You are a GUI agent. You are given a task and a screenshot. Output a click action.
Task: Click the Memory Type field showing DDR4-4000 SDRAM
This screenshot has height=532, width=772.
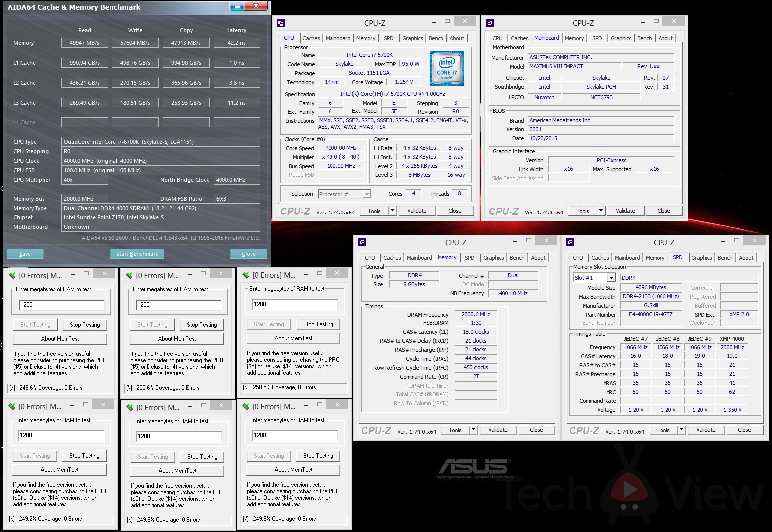pyautogui.click(x=161, y=208)
